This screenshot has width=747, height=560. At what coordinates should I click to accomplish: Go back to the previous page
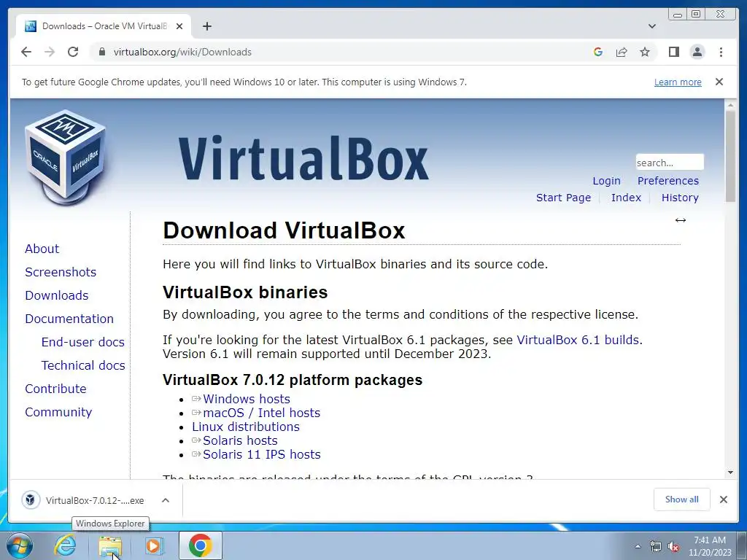pos(26,52)
